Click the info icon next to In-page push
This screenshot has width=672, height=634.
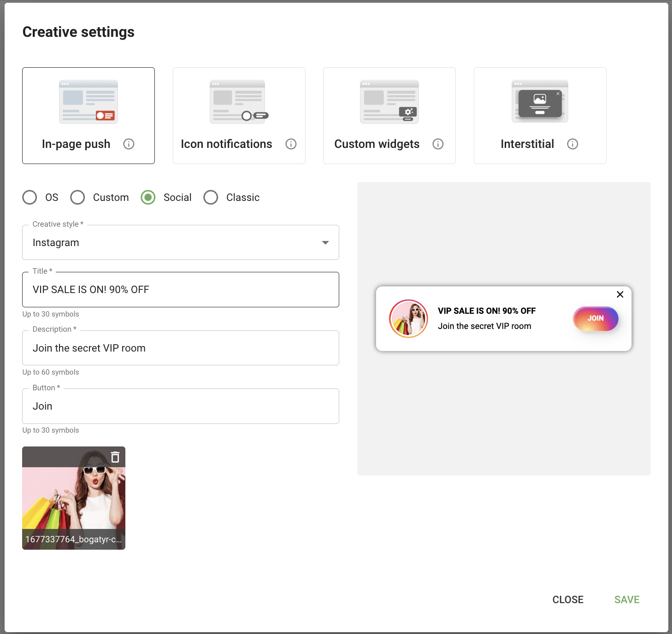click(x=129, y=144)
